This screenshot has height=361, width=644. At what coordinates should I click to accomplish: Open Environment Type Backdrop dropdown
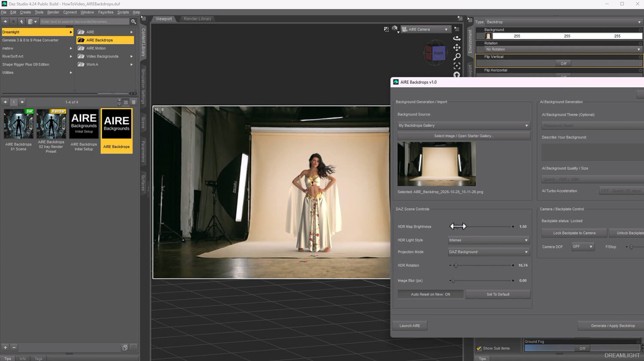click(x=563, y=22)
